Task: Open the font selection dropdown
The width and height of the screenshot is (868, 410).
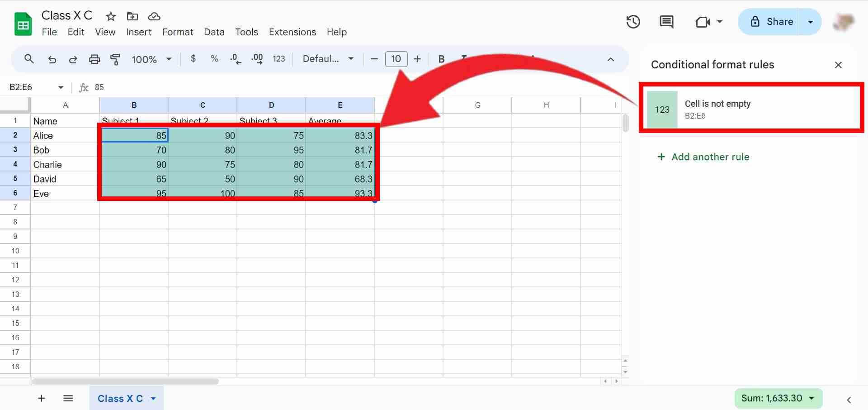Action: click(x=328, y=59)
